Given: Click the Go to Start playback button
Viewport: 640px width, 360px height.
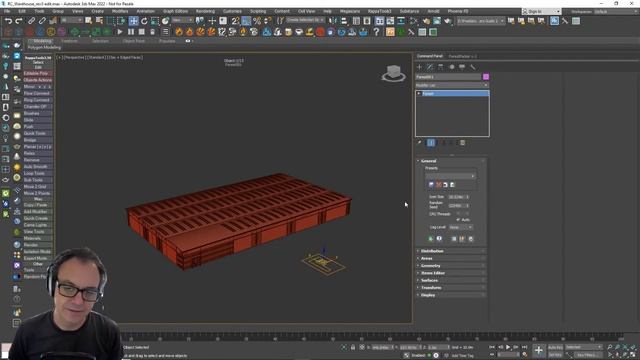Looking at the screenshot, I should pos(492,347).
